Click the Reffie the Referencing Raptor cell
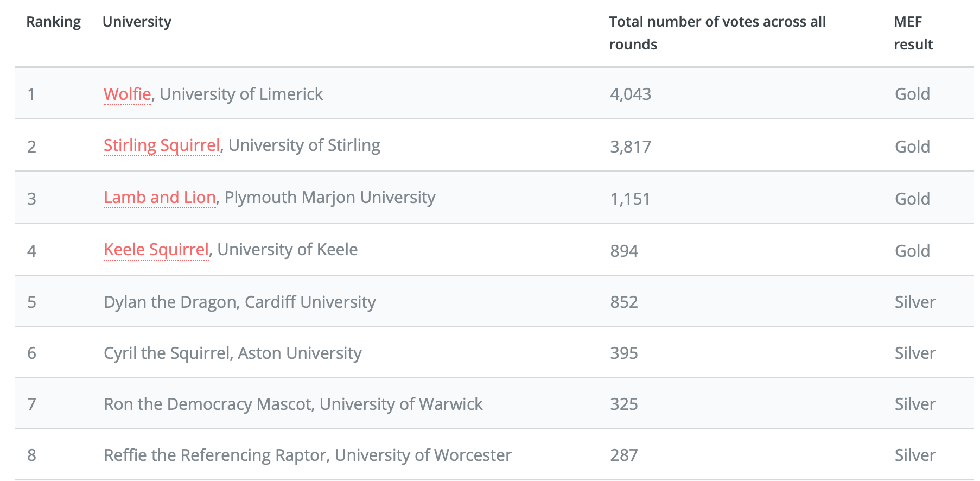The width and height of the screenshot is (980, 481). coord(307,455)
